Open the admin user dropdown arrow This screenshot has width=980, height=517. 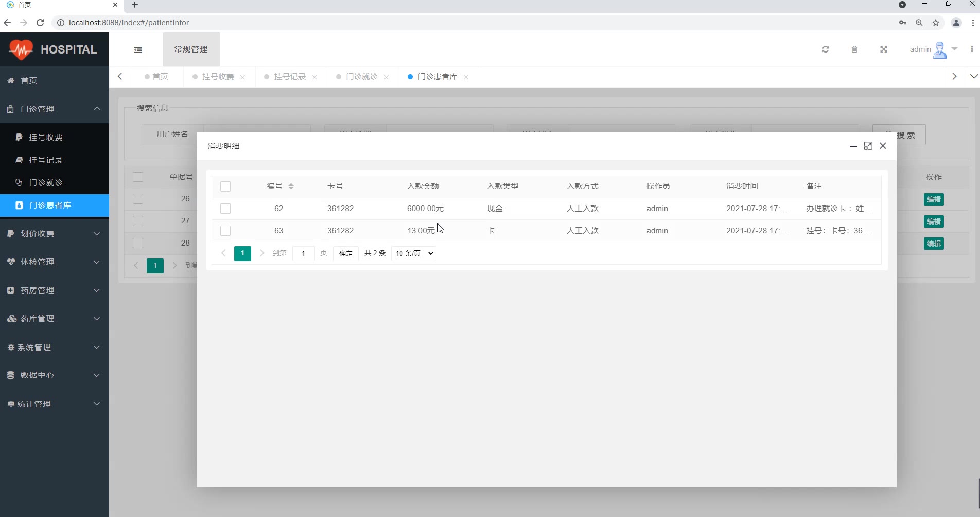coord(955,49)
